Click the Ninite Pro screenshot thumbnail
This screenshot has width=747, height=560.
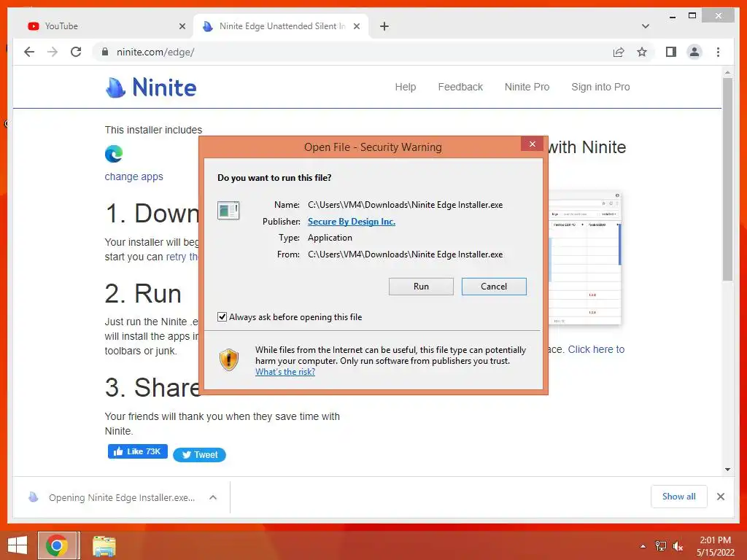(x=585, y=257)
